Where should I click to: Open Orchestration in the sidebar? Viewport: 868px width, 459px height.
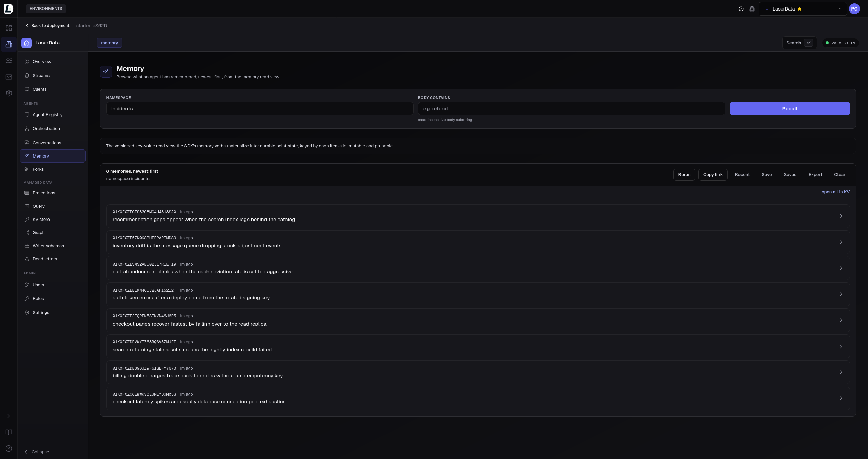click(x=53, y=129)
